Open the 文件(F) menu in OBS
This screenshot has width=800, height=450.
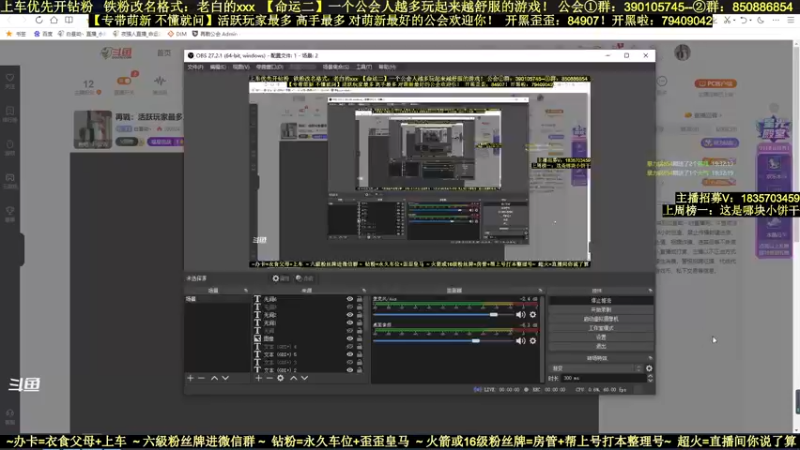click(x=195, y=67)
